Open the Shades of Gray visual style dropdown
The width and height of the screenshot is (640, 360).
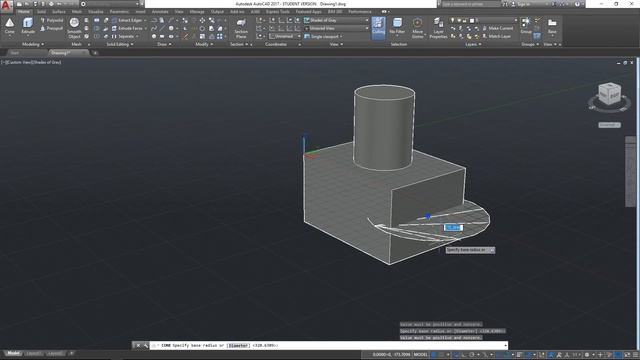pos(336,20)
